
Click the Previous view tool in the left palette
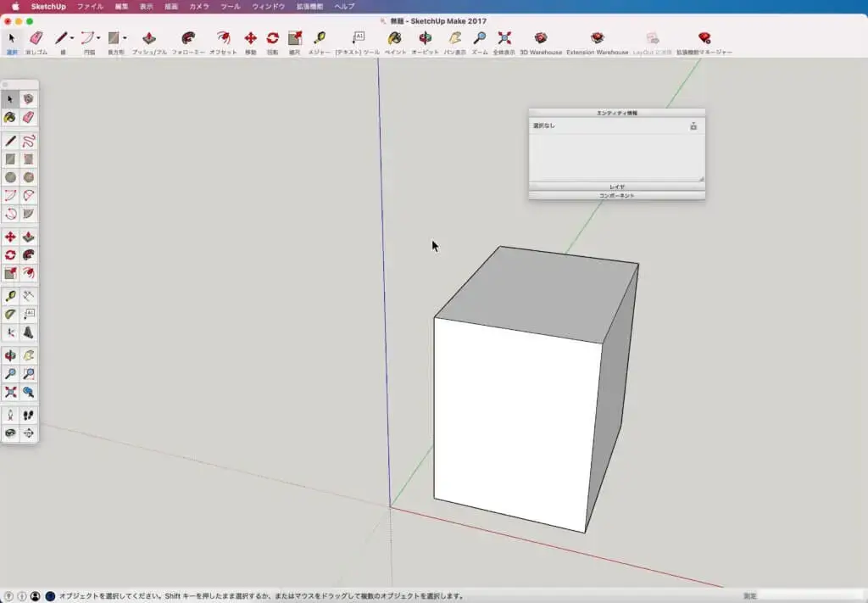(28, 392)
